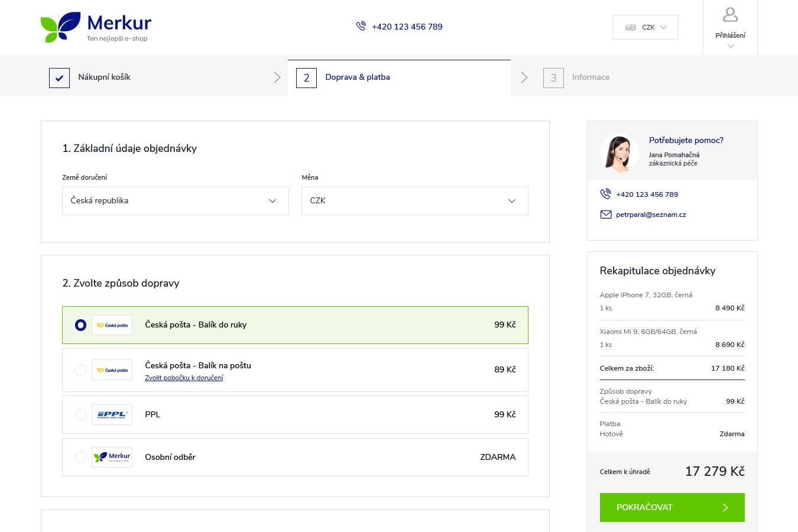Click the Přihlášení label
The width and height of the screenshot is (798, 532).
(x=731, y=35)
